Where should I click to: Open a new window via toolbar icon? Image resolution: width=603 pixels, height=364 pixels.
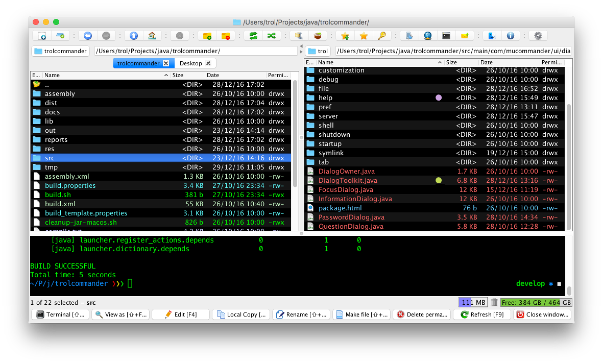tap(42, 36)
